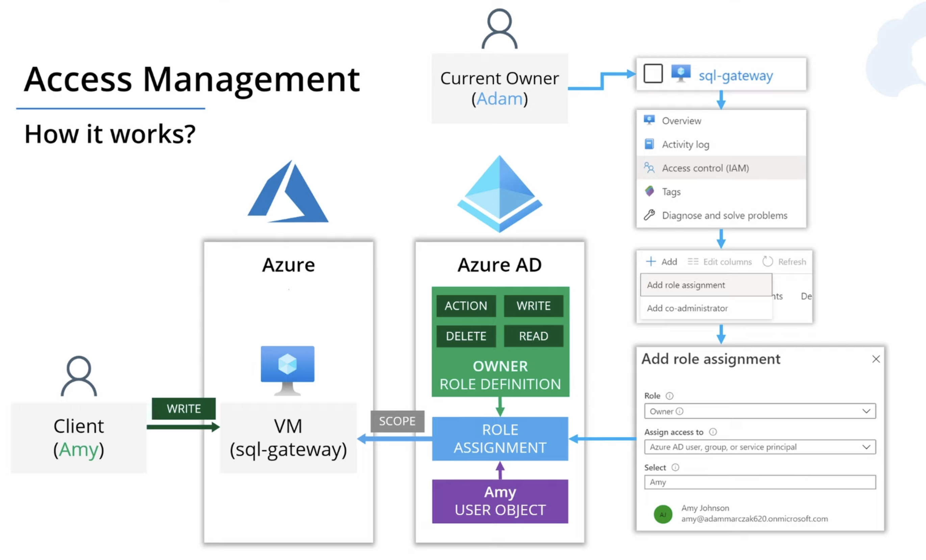The height and width of the screenshot is (560, 926).
Task: Click the Add toolbar button
Action: (x=662, y=261)
